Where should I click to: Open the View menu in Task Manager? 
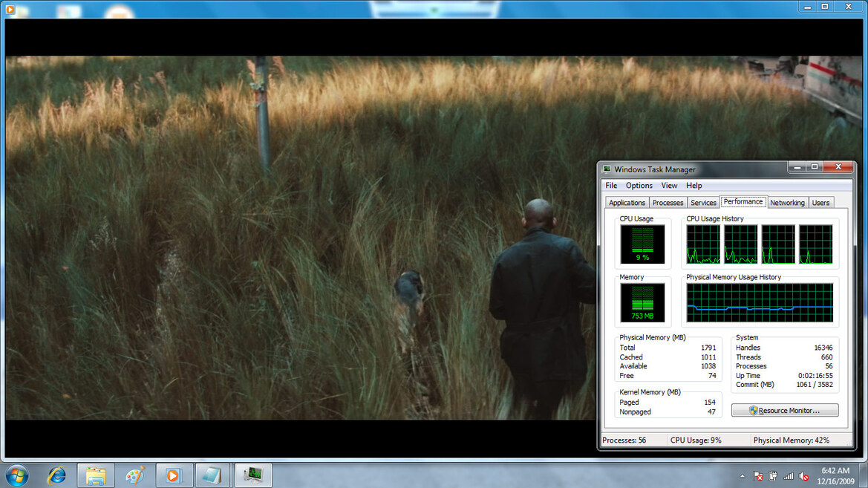click(669, 186)
